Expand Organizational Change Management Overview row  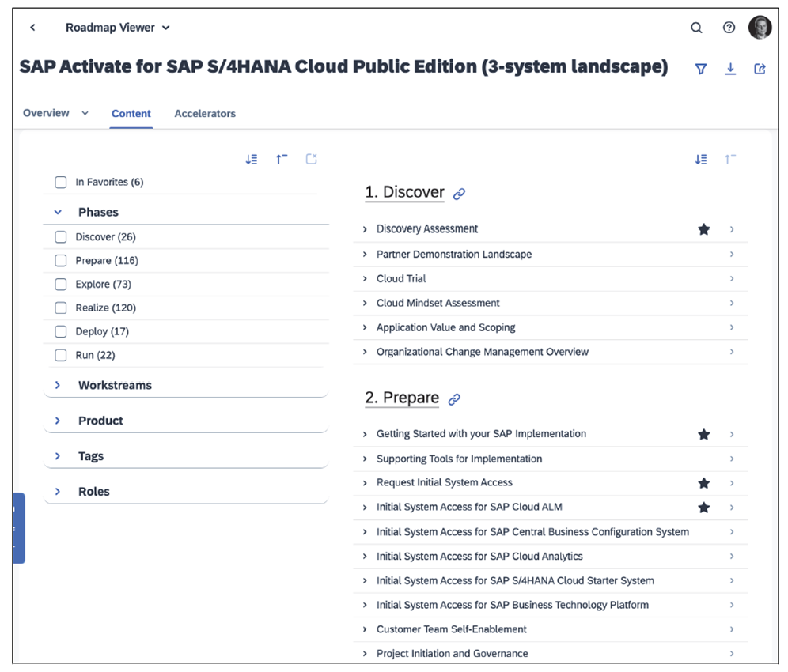coord(365,352)
